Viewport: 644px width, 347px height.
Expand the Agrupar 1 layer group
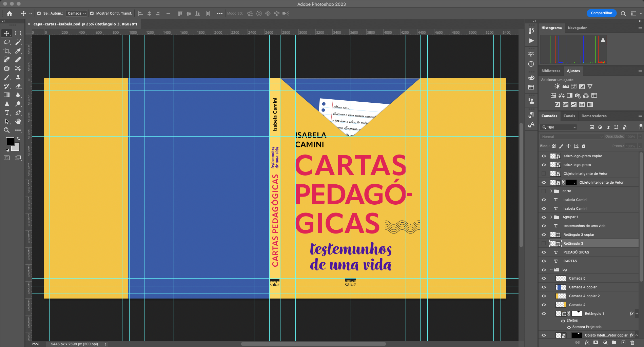point(551,217)
